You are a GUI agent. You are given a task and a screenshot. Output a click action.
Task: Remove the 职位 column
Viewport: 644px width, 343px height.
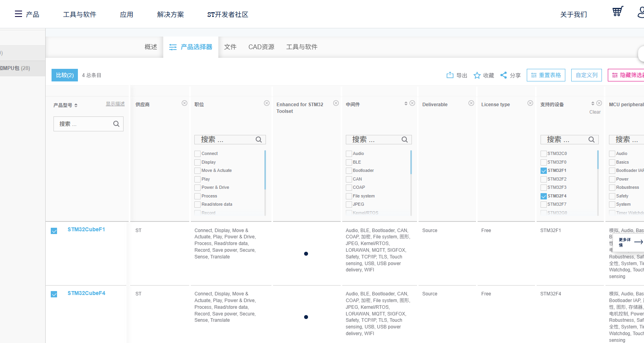point(267,103)
